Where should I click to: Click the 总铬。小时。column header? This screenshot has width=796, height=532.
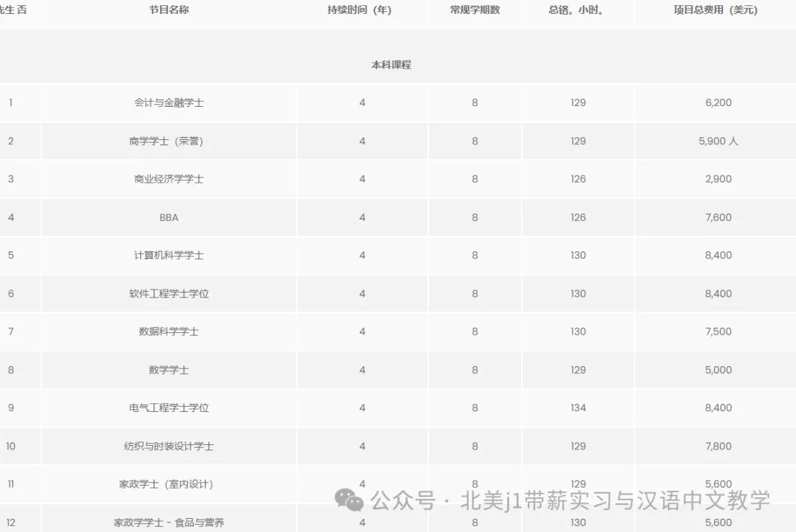click(x=578, y=10)
